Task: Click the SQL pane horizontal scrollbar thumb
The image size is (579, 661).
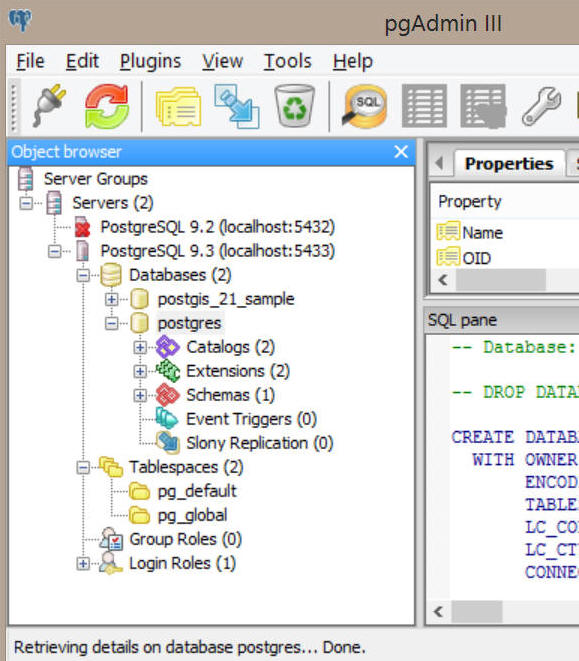Action: pos(477,611)
